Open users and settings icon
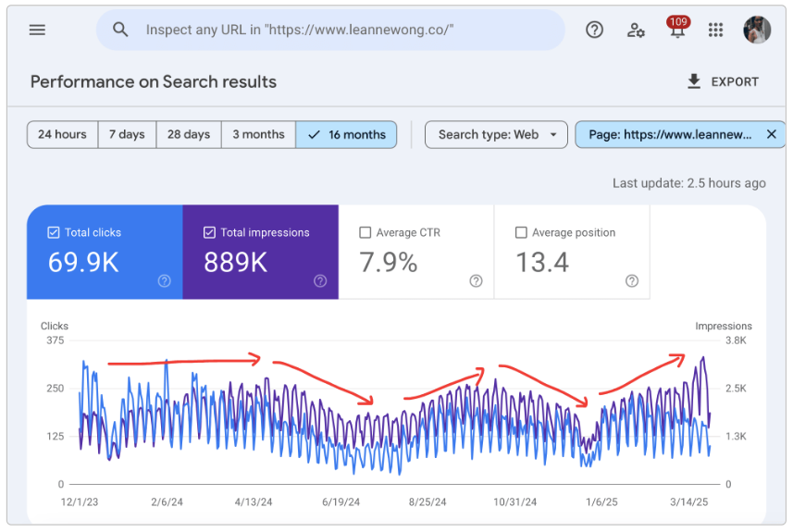Viewport: 793px width, 532px height. 636,30
